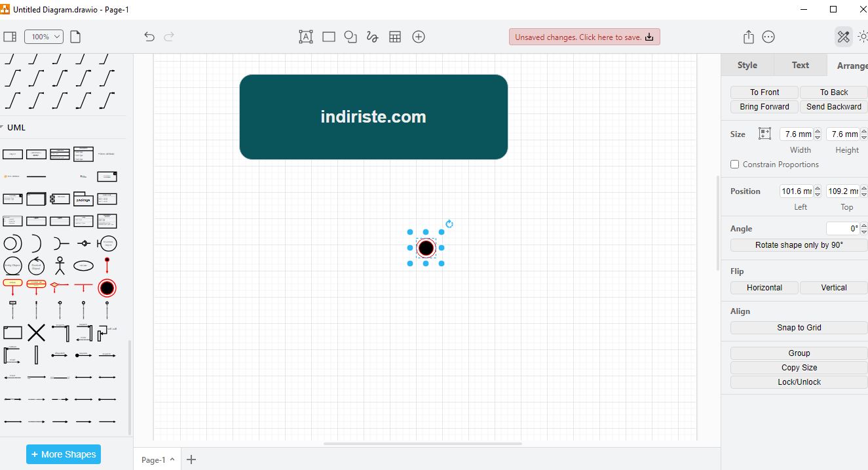Toggle the shapes sidebar panel icon
This screenshot has width=868, height=470.
(10, 37)
